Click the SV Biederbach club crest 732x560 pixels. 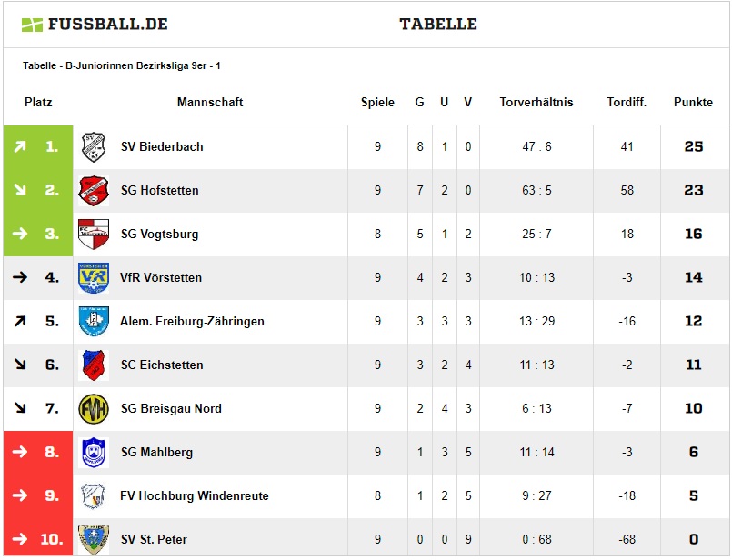[x=94, y=147]
